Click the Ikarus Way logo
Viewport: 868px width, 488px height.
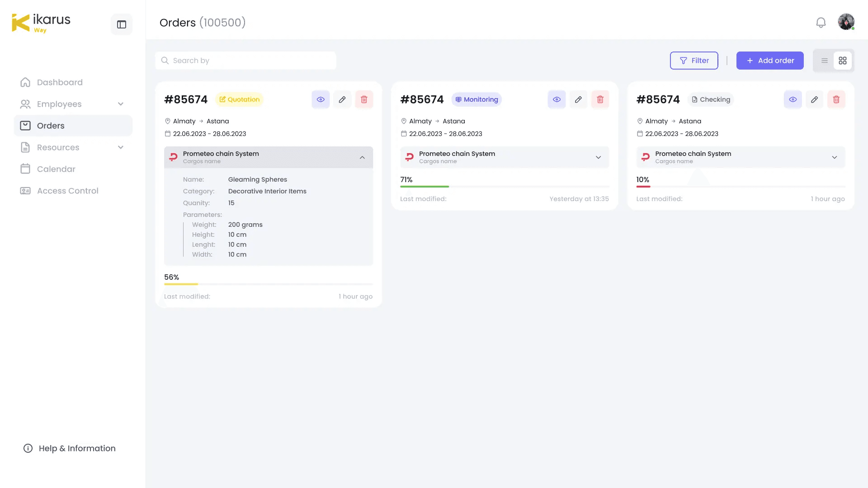41,23
